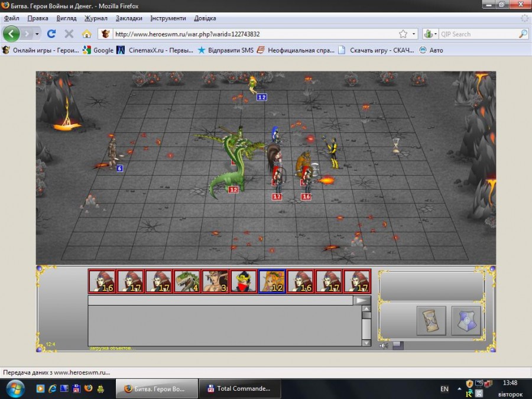
Task: Select the dragon portrait labeled 4 in turn queue
Action: (187, 281)
